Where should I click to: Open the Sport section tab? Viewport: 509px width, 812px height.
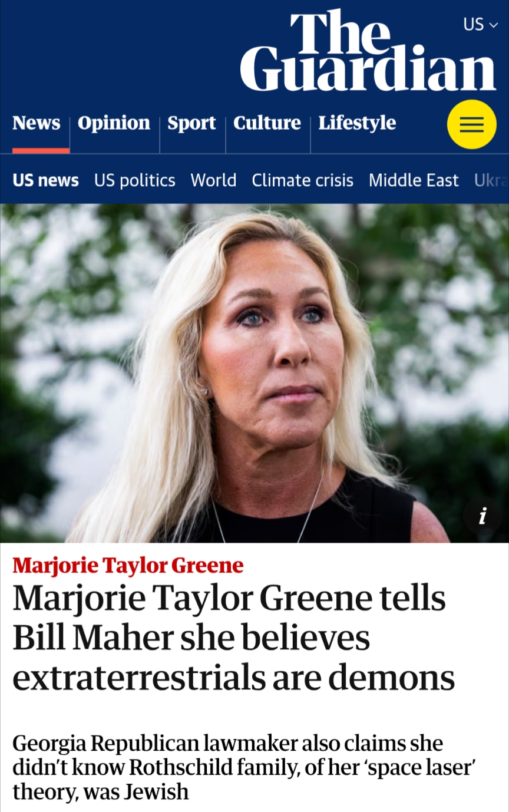click(x=191, y=123)
